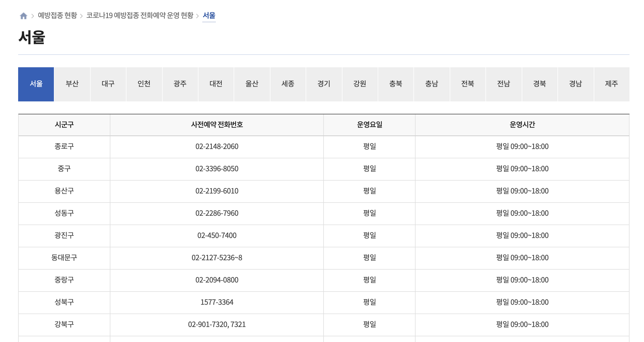Screen dimensions: 644x342
Task: Open the 예방접종 현황 breadcrumb link
Action: (58, 16)
